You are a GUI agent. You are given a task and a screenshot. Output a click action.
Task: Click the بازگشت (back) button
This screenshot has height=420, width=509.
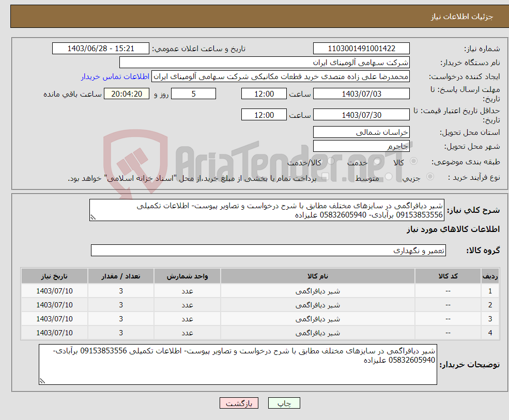(x=239, y=403)
